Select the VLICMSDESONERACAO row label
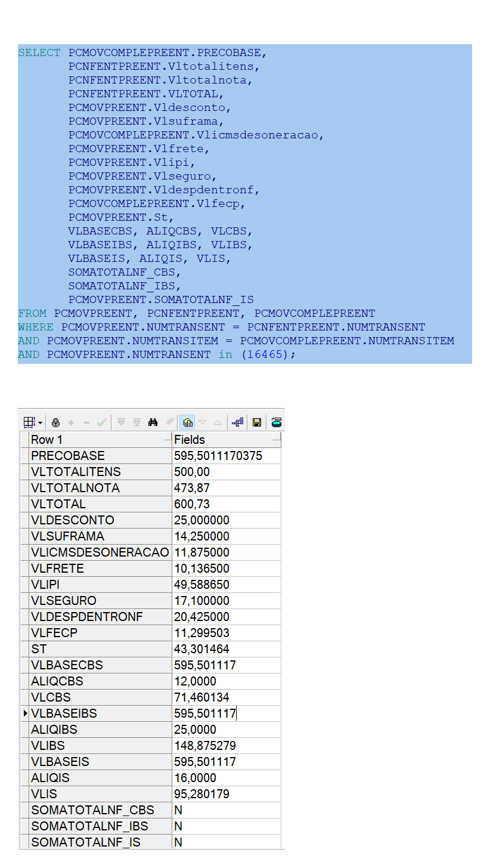This screenshot has width=490, height=868. click(100, 552)
